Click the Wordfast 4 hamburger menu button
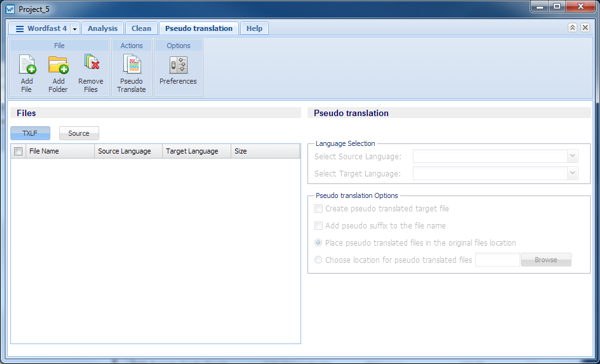 [x=20, y=29]
